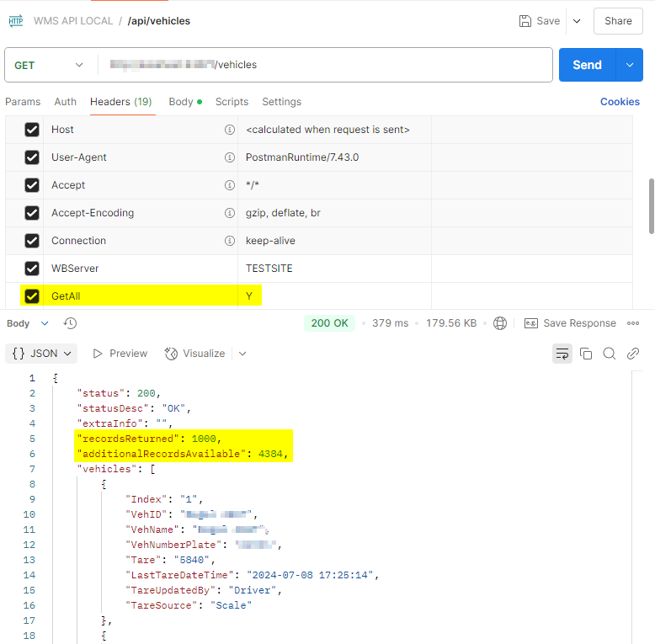Click the response link icon

[x=633, y=354]
